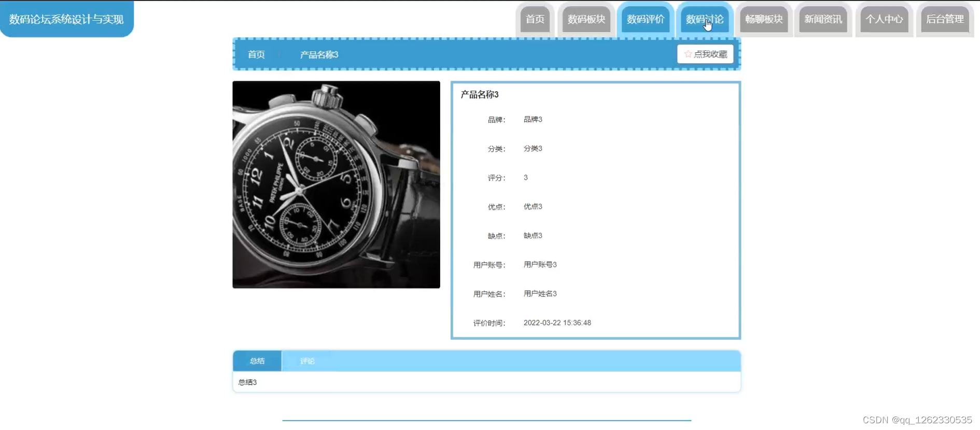Screen dimensions: 980x430
Task: Open the 数码讨论 navigation tab
Action: (705, 19)
